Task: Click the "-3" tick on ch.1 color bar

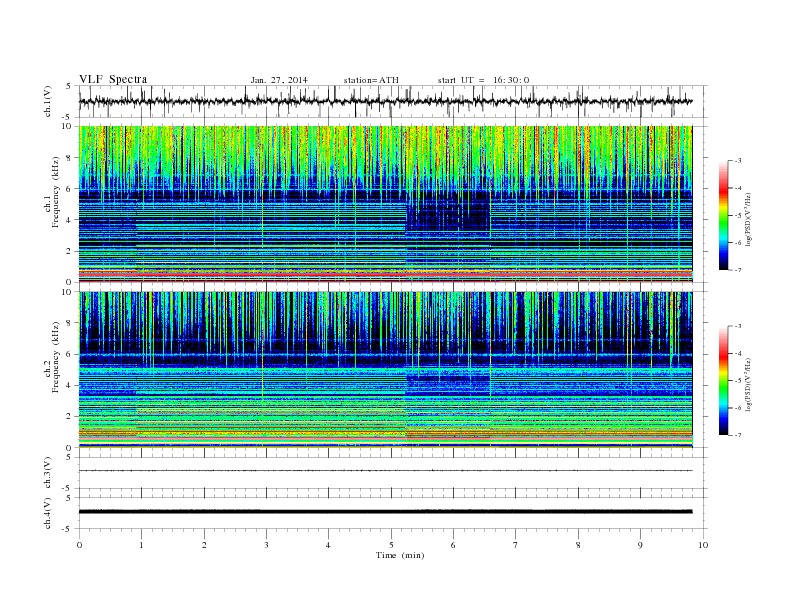Action: 738,161
